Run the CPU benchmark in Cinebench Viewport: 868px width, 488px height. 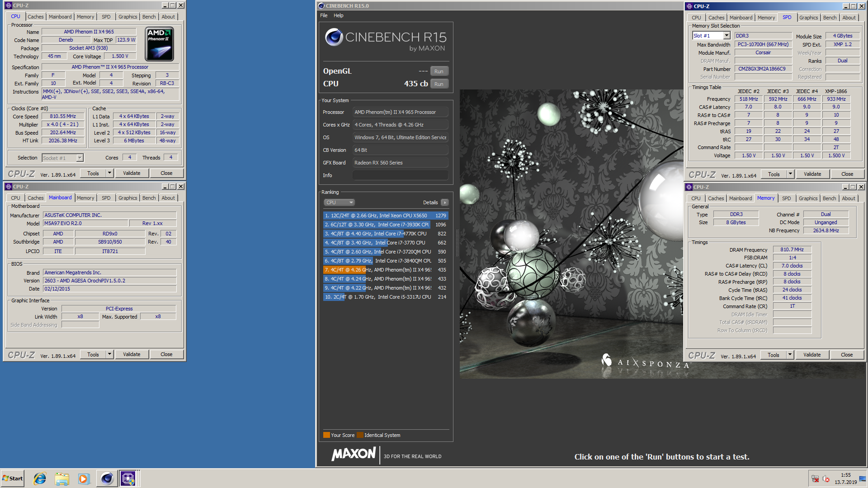[x=439, y=84]
